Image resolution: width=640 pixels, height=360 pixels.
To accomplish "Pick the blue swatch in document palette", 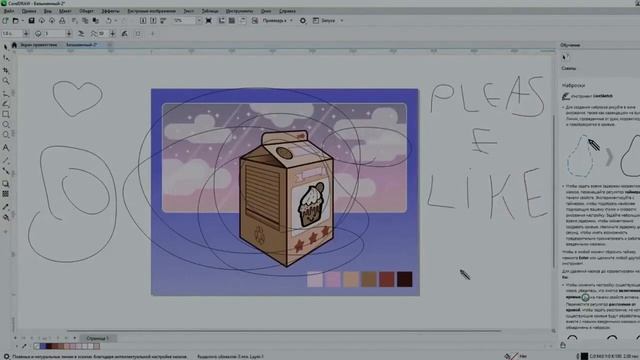I will click(43, 346).
